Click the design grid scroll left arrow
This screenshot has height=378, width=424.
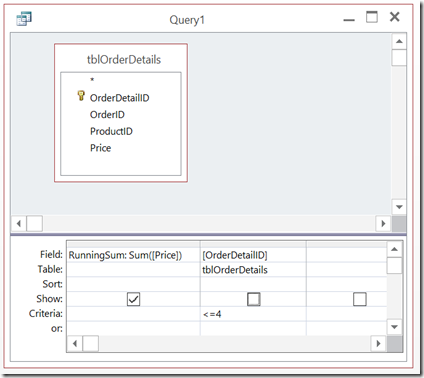coord(75,343)
